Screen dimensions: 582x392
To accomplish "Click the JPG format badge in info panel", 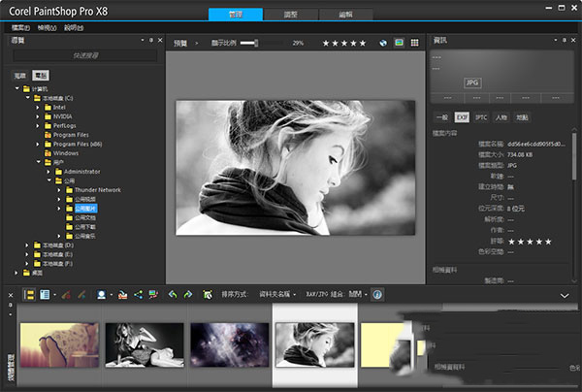I will (x=472, y=82).
